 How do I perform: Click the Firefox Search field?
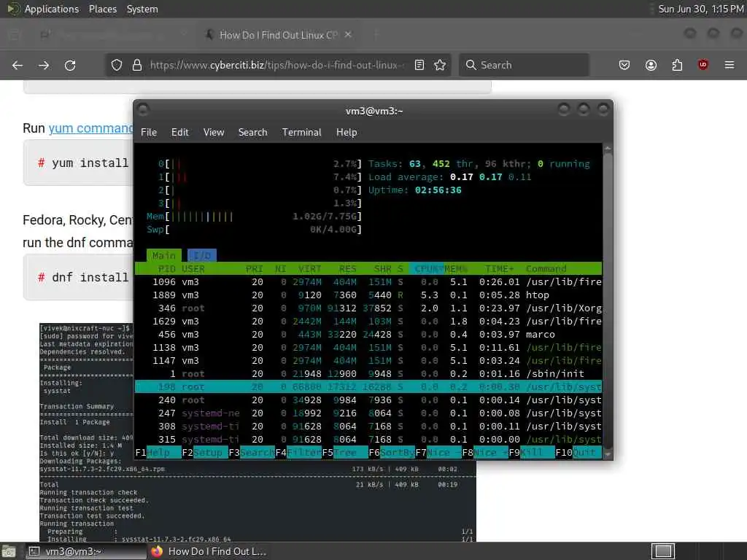[x=524, y=65]
